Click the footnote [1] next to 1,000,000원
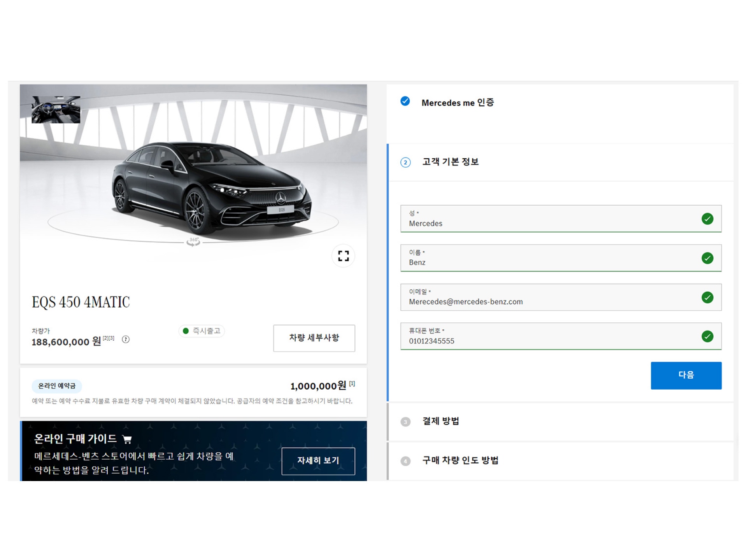The width and height of the screenshot is (747, 560). (x=351, y=383)
